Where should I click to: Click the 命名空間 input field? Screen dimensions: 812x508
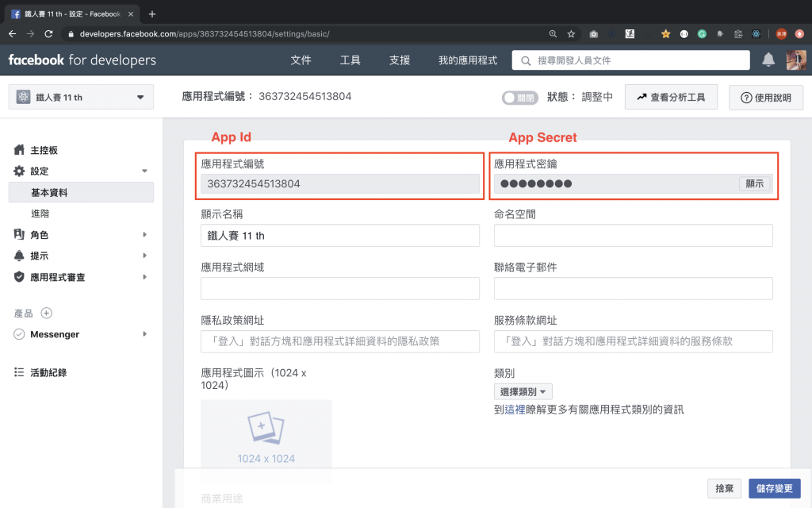pos(634,235)
